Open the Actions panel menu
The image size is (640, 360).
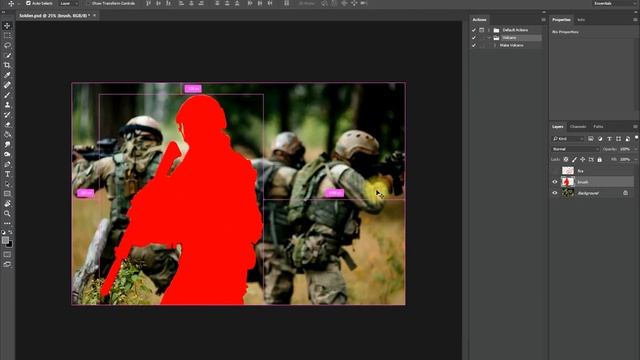543,20
